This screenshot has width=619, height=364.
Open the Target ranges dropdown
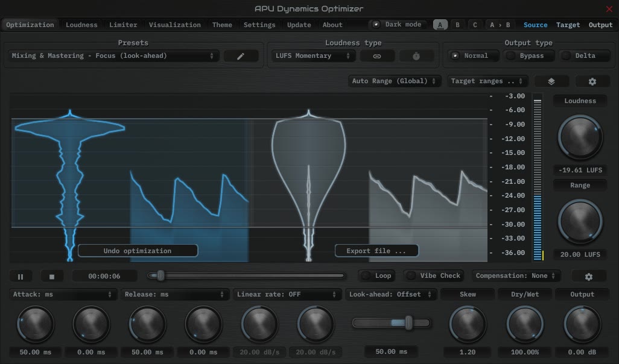[487, 81]
